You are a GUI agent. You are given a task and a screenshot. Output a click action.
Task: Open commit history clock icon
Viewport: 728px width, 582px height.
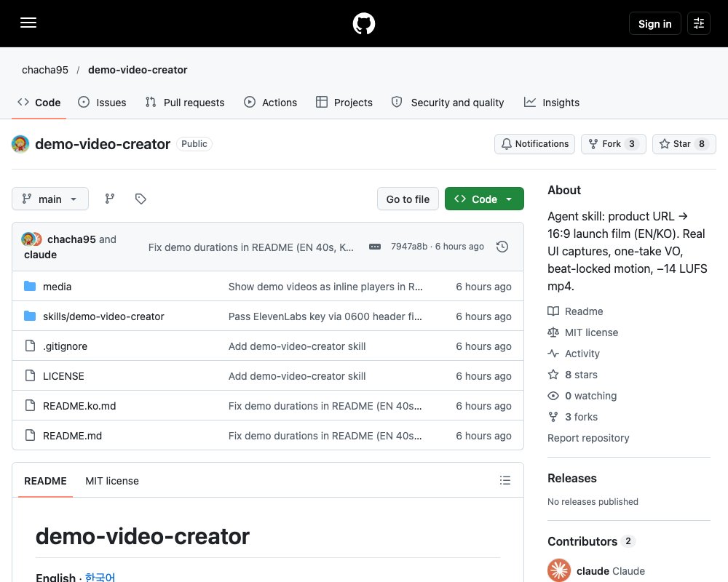502,247
